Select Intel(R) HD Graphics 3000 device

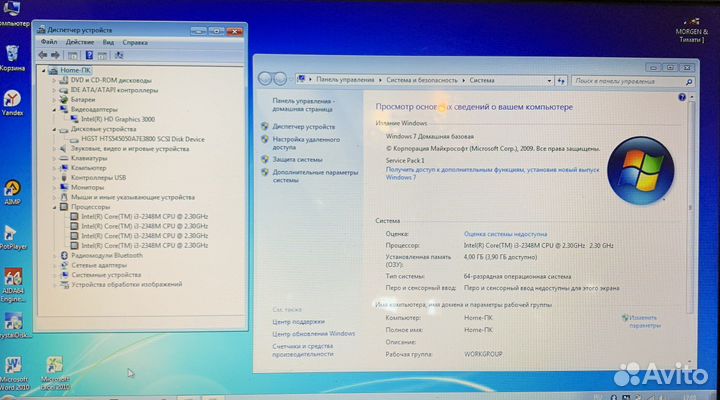pyautogui.click(x=118, y=119)
